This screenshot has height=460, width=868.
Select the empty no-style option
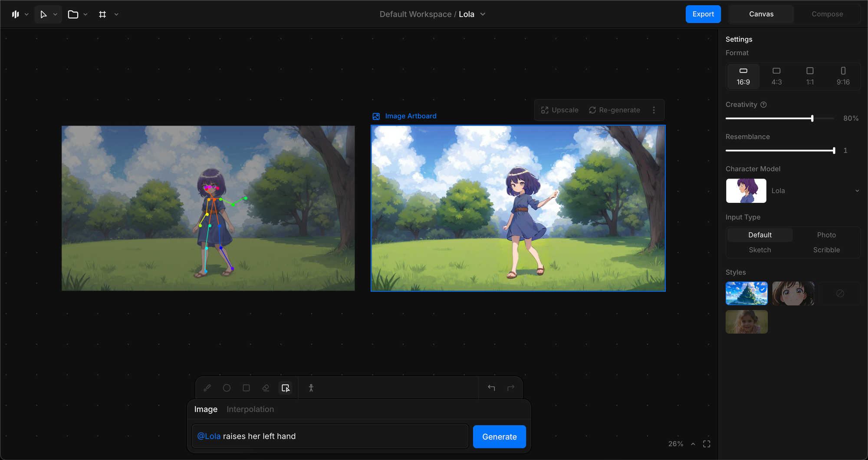(840, 294)
